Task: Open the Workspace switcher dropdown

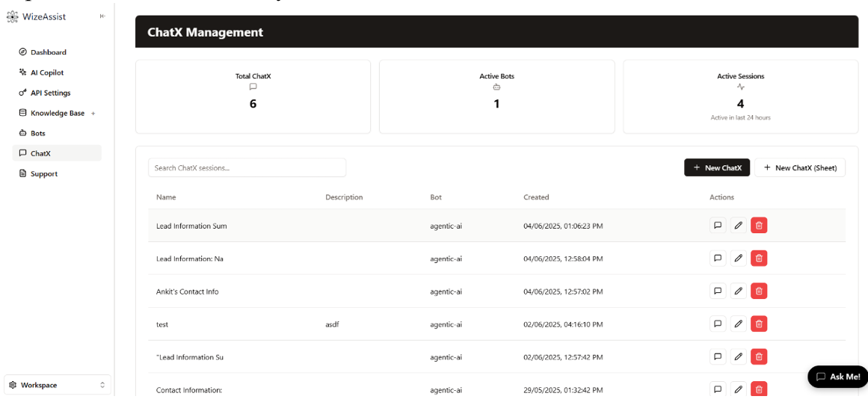Action: pos(58,385)
